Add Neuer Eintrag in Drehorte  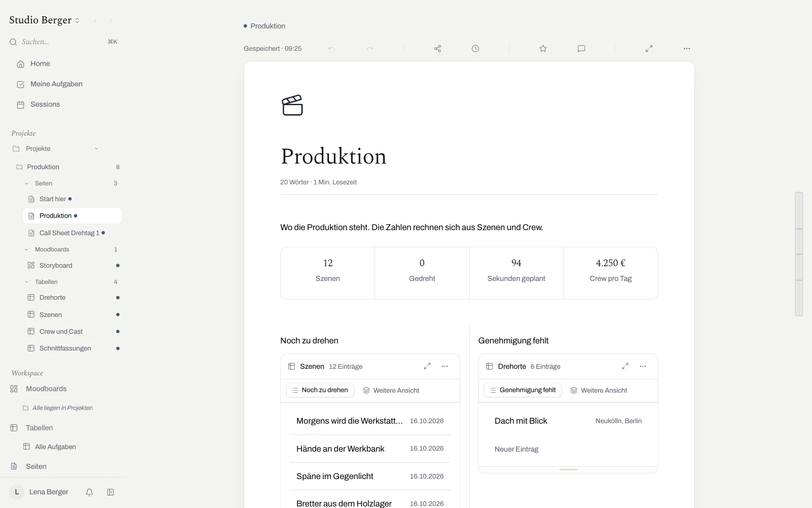click(x=517, y=449)
